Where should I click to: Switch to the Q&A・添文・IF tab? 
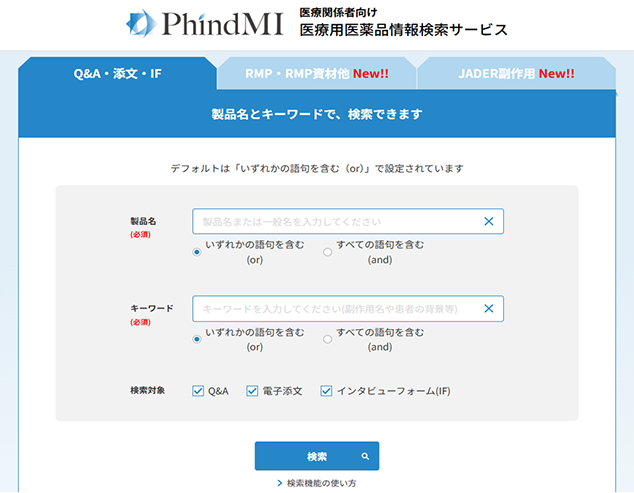(x=117, y=74)
